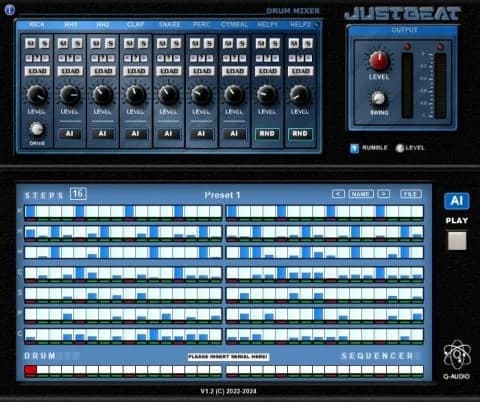Screen dimensions: 480x402
Task: Click the AI button under SNARE
Action: pyautogui.click(x=168, y=134)
